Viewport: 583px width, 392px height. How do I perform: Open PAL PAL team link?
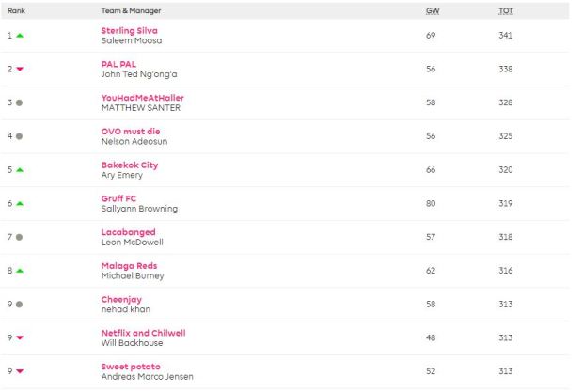(x=118, y=64)
